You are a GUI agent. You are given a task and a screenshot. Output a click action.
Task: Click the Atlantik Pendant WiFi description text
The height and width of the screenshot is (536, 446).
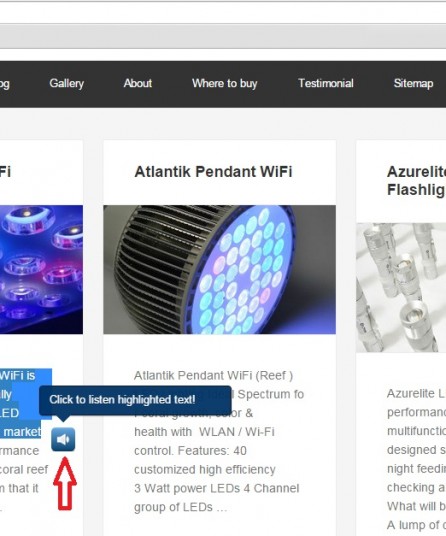[x=218, y=441]
